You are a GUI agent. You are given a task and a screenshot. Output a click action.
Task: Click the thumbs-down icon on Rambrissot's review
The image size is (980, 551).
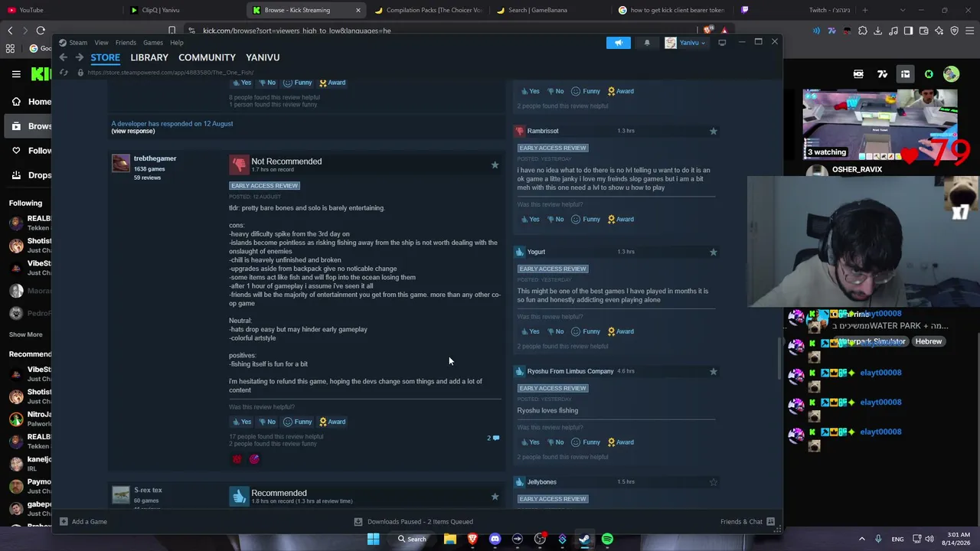(520, 131)
